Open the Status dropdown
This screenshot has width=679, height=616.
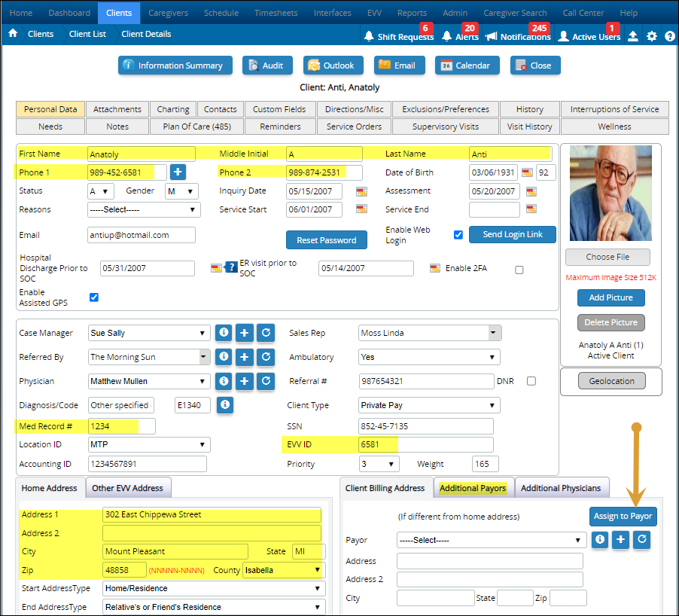pyautogui.click(x=100, y=191)
